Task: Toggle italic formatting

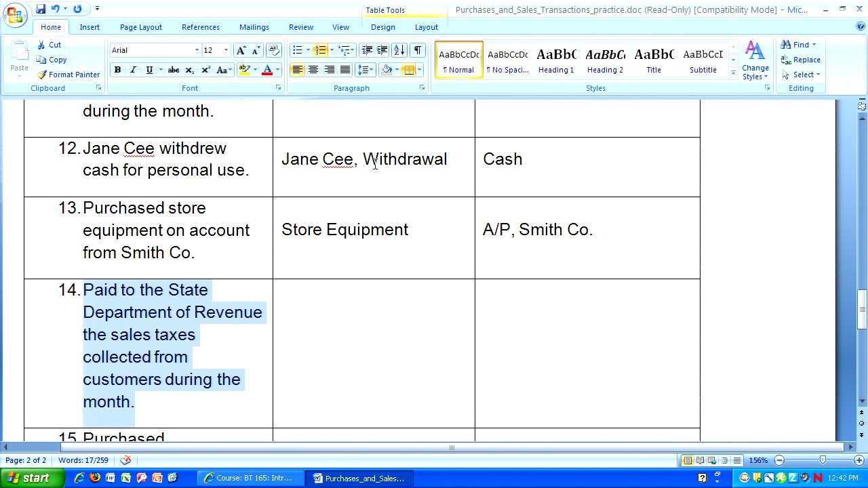Action: (133, 70)
